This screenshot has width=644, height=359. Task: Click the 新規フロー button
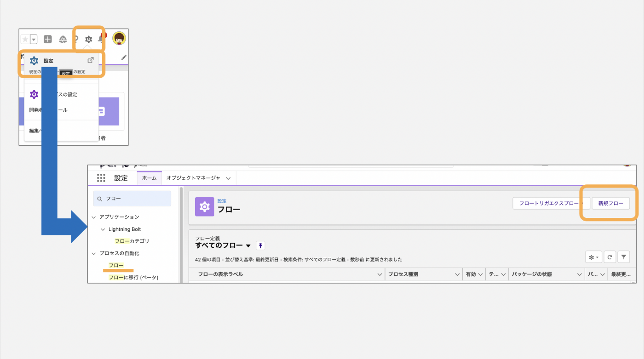(611, 203)
